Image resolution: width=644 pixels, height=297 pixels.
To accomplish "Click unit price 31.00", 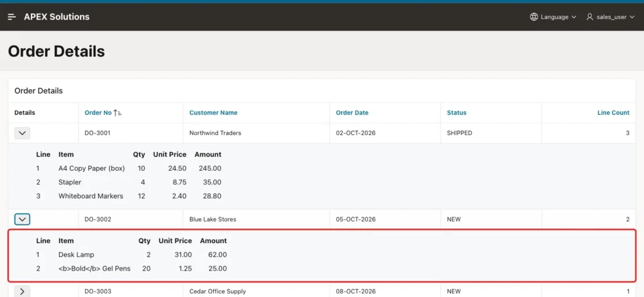I will 183,255.
